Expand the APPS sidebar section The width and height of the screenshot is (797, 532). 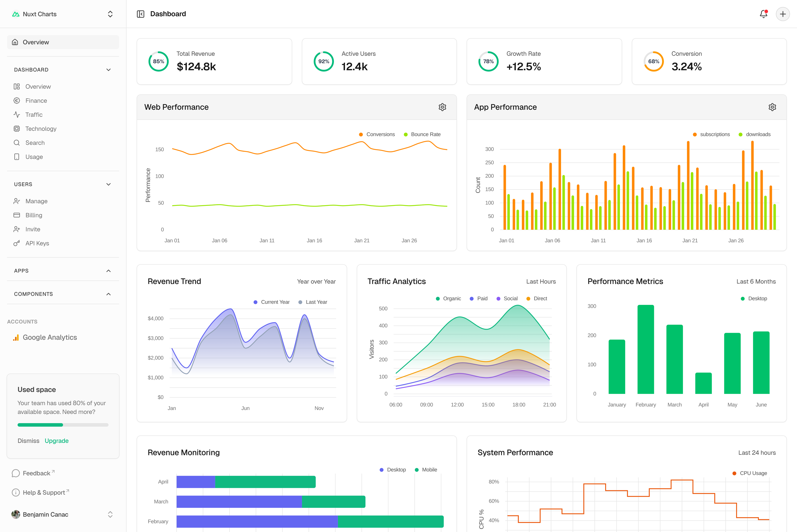click(x=108, y=271)
